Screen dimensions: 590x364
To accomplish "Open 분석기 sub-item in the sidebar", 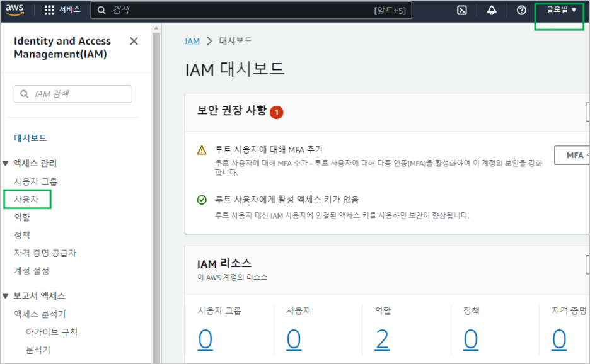I will 38,350.
